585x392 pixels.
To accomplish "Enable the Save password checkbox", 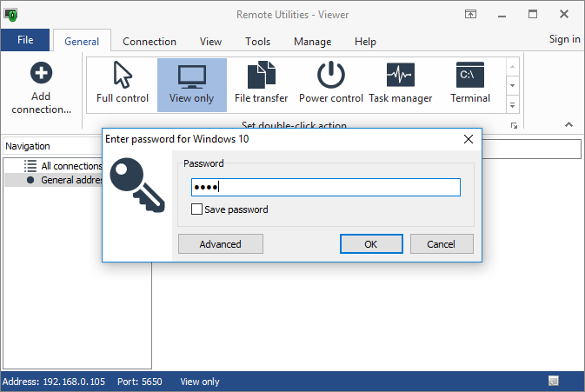I will coord(197,209).
